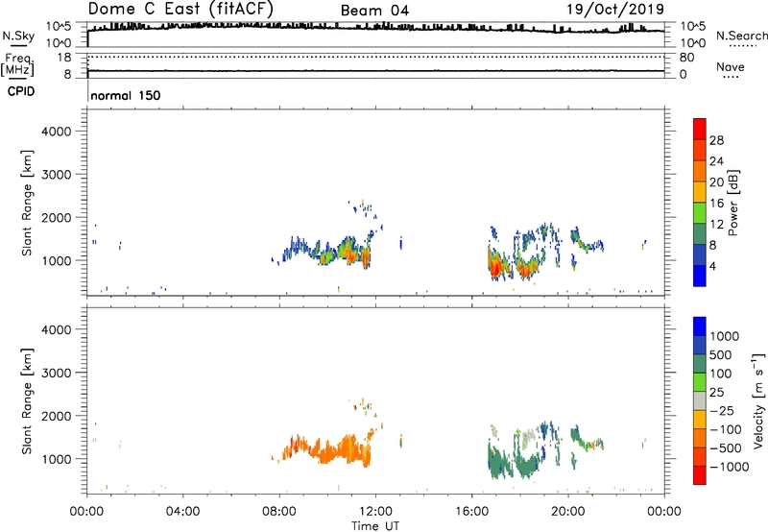This screenshot has width=768, height=532.
Task: Click the red bottom of velocity color bar
Action: pos(700,475)
